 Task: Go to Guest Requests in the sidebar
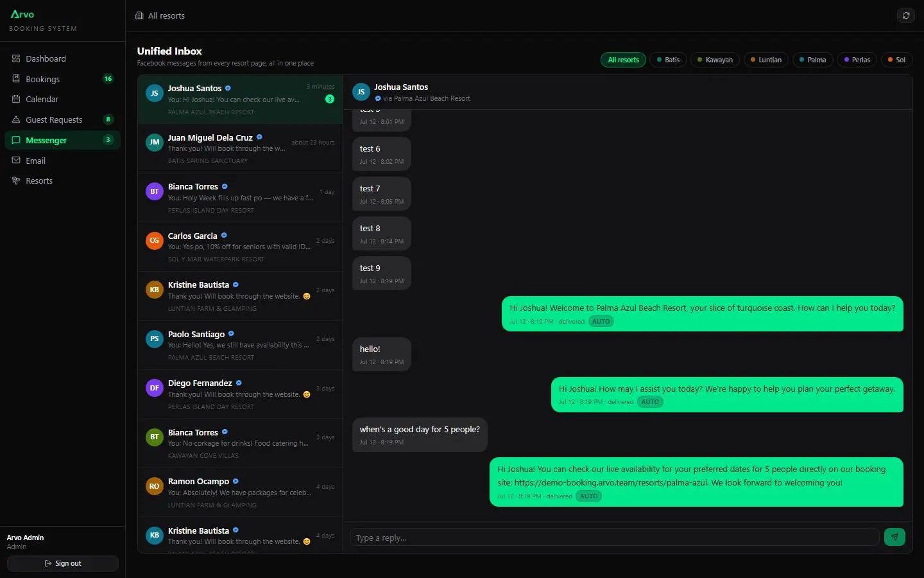[62, 119]
